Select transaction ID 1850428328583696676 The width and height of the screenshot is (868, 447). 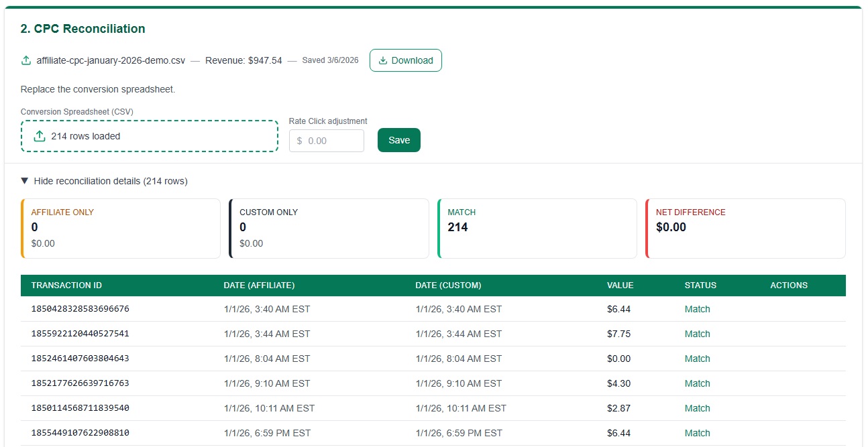(x=80, y=309)
